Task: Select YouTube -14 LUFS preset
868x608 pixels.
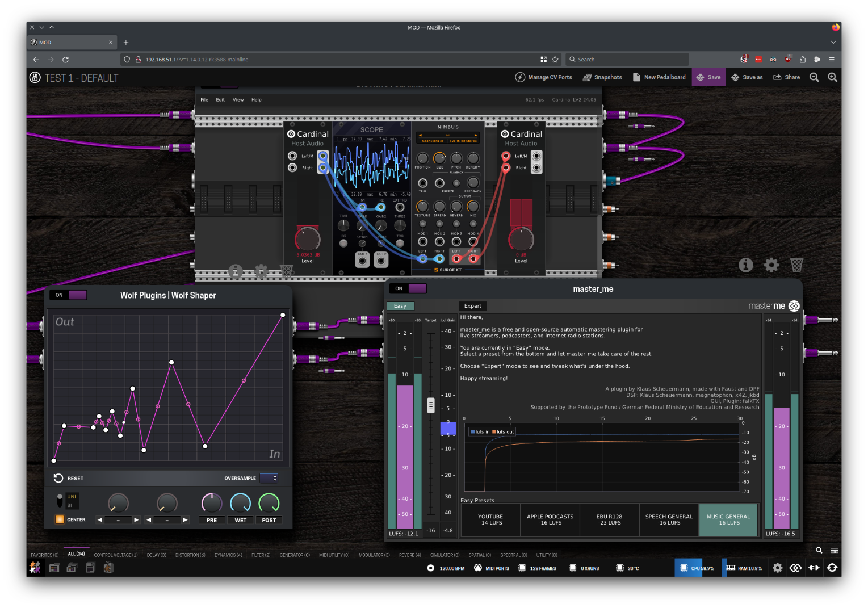Action: (x=490, y=520)
